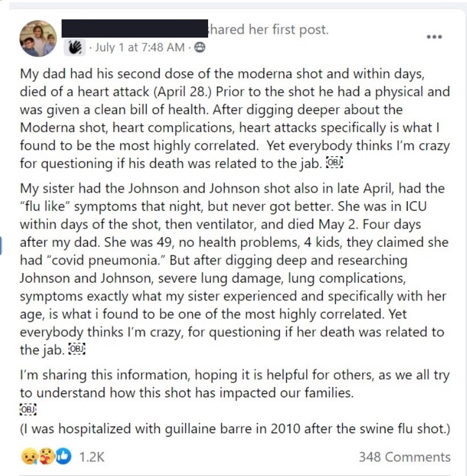The width and height of the screenshot is (467, 476).
Task: Click the group privacy audience icon
Action: pos(200,48)
